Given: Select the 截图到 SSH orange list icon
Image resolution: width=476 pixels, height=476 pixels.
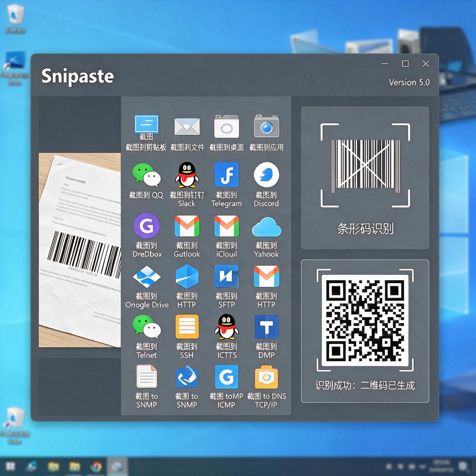Looking at the screenshot, I should click(187, 327).
